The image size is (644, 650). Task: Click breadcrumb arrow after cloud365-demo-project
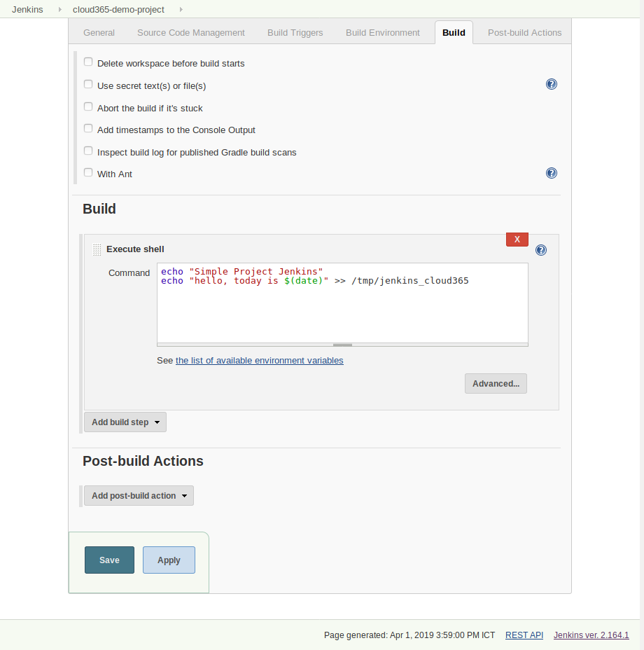[x=181, y=9]
